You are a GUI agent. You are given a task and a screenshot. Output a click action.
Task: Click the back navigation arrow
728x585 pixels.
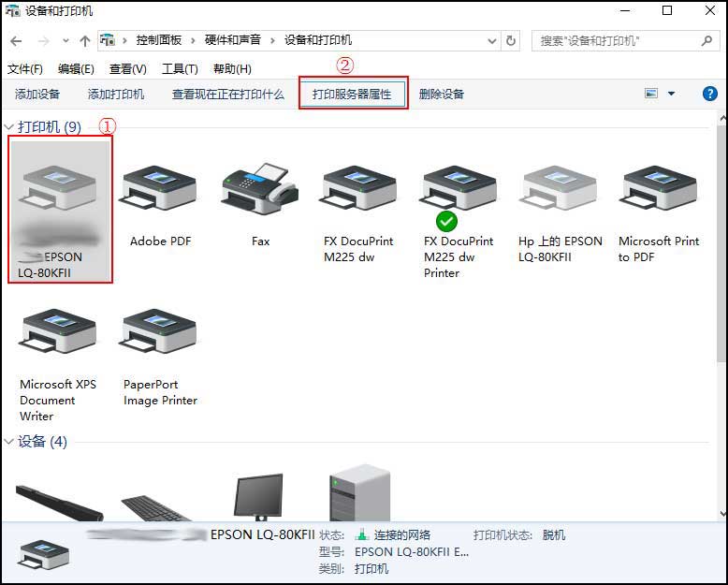click(16, 41)
